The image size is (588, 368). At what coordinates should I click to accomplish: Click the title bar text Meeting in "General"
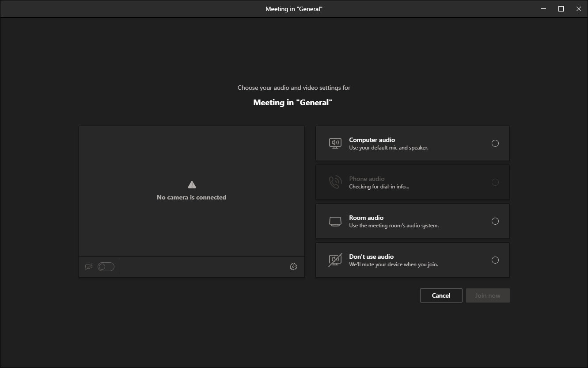point(294,9)
